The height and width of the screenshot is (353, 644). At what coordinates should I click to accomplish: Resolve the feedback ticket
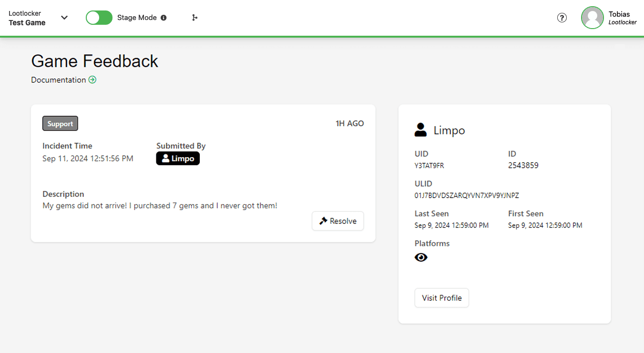pos(338,221)
